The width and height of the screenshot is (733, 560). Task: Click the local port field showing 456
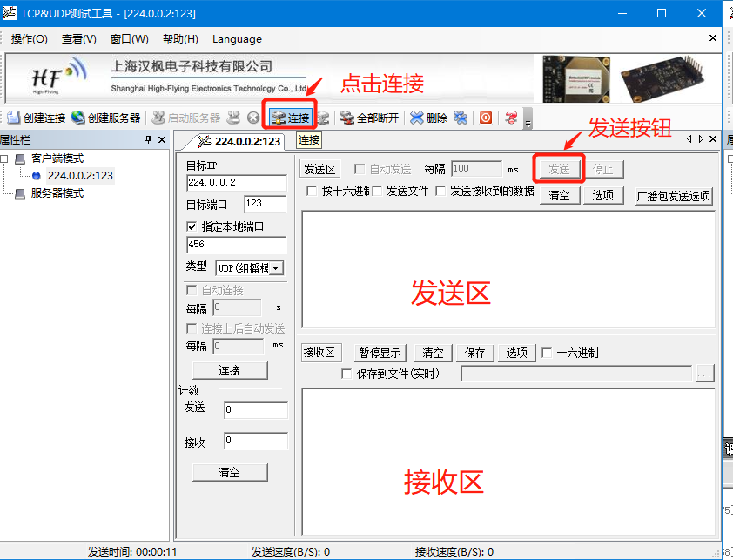(x=237, y=244)
